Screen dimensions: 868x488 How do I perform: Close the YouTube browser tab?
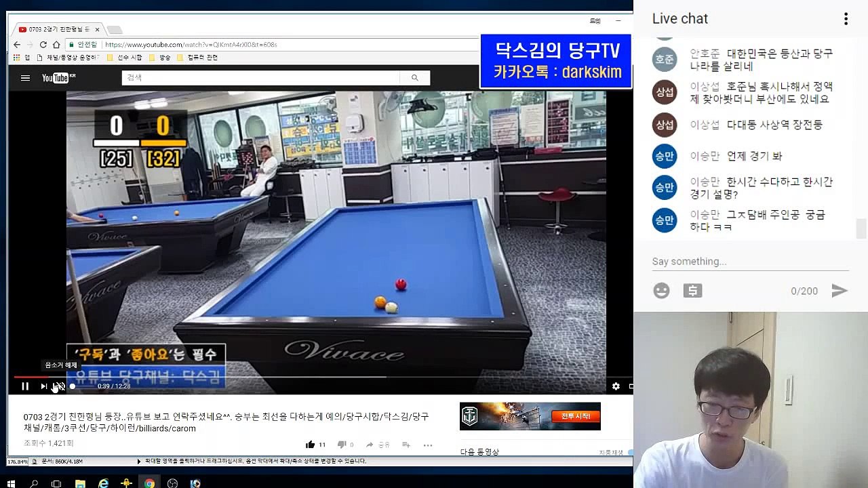tap(97, 30)
